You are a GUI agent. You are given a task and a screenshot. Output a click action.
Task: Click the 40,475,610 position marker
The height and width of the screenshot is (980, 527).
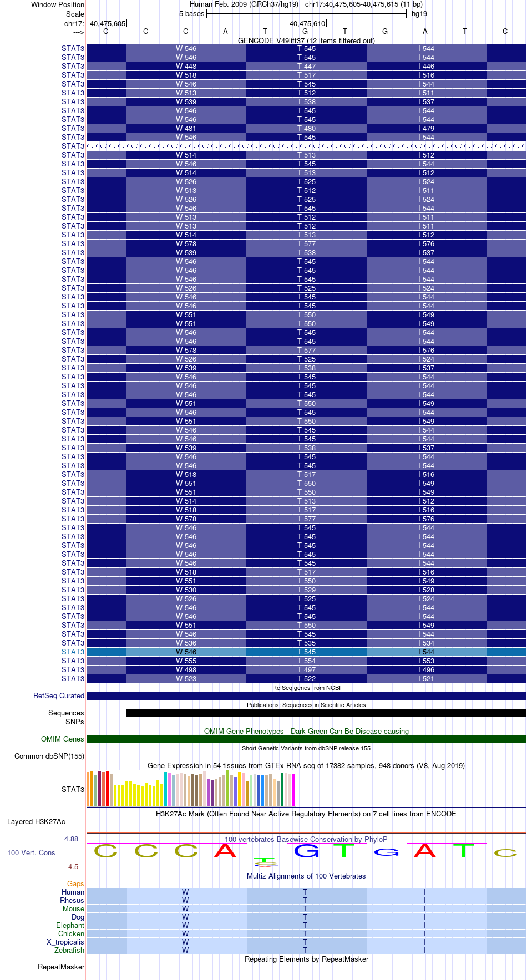pyautogui.click(x=307, y=23)
